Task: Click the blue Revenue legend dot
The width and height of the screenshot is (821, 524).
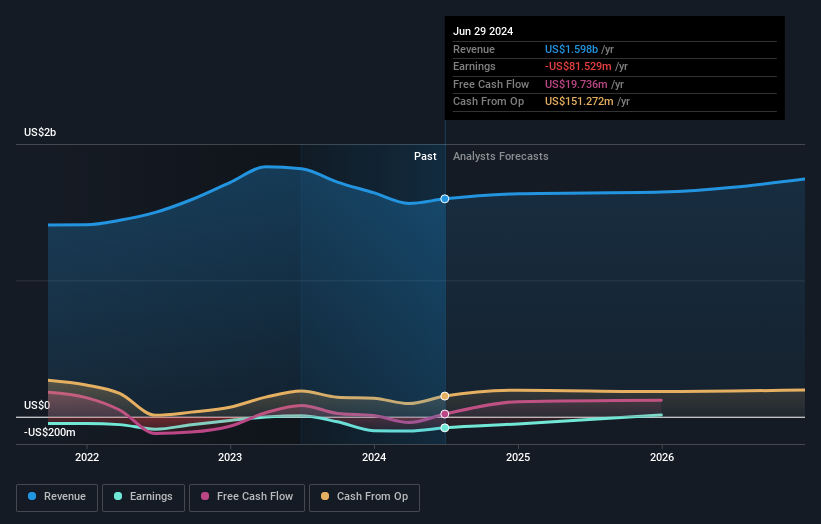Action: 32,496
